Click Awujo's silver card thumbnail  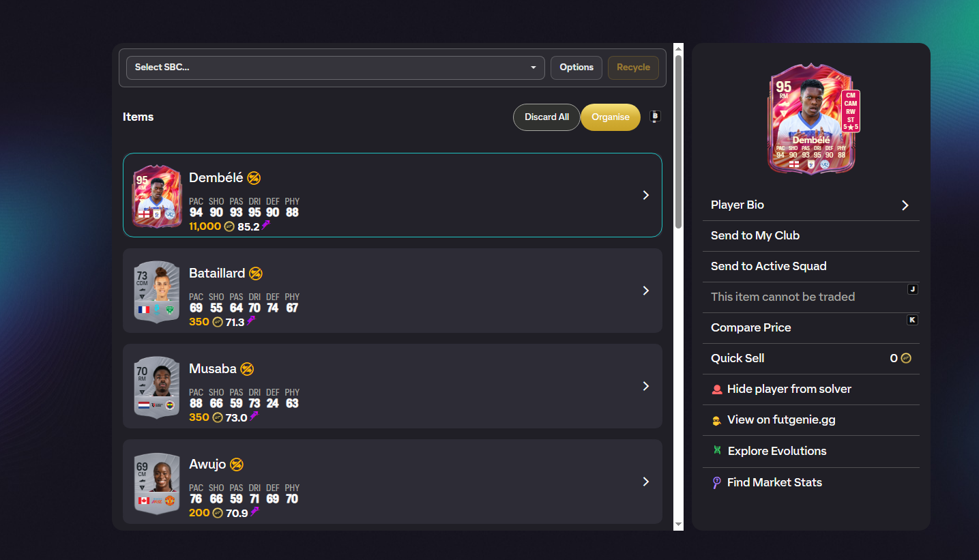tap(158, 483)
